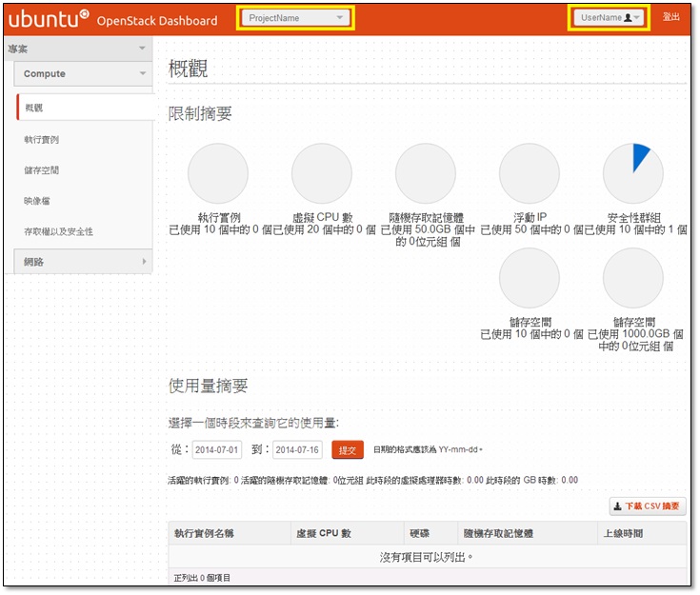Viewport: 700px width, 595px height.
Task: Click the 安全性群組 pie chart with blue slice
Action: tap(633, 174)
